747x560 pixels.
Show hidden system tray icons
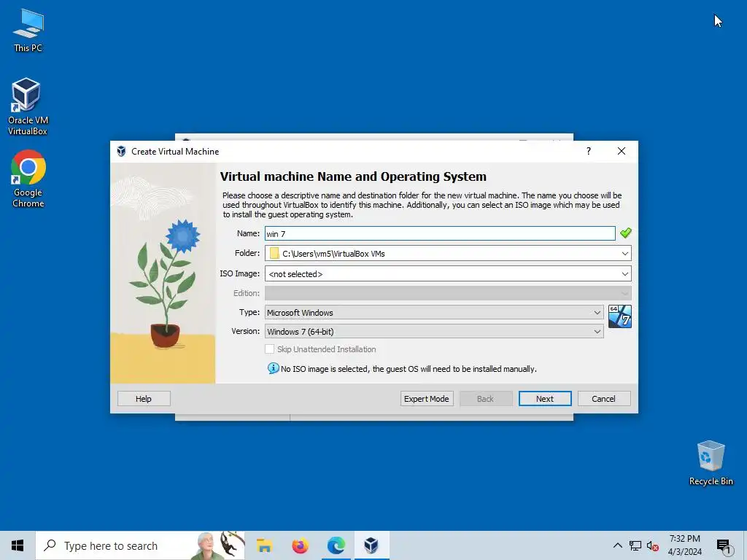tap(617, 545)
